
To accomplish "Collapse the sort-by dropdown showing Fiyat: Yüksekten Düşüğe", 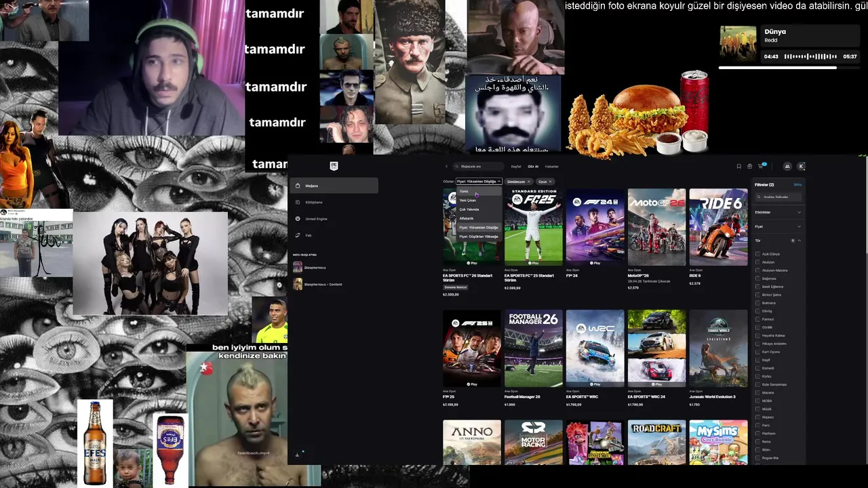I will 479,182.
